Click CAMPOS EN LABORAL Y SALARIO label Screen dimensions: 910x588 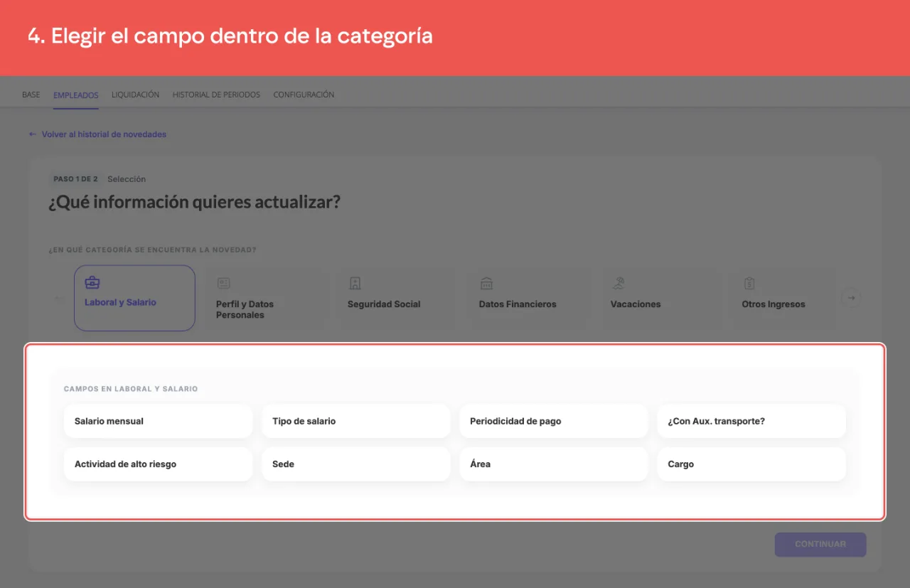[131, 389]
